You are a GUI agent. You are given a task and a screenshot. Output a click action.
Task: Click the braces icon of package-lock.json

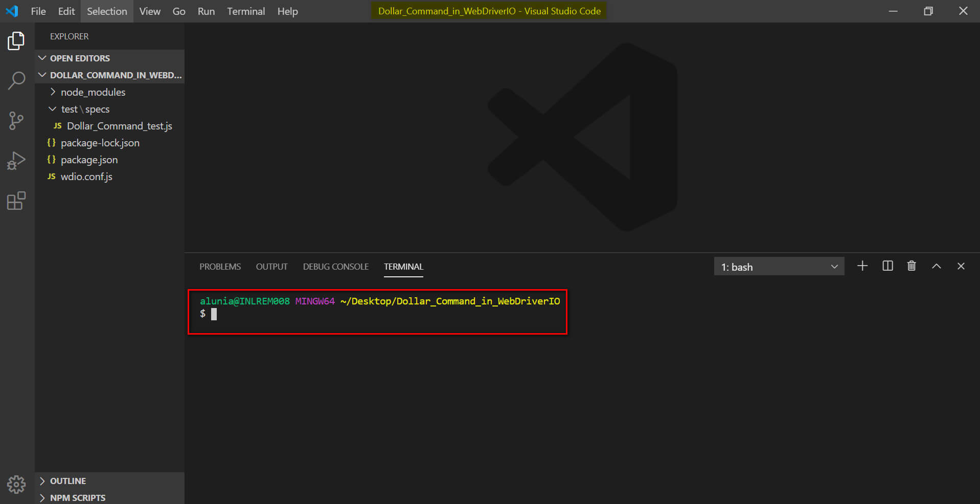(51, 143)
